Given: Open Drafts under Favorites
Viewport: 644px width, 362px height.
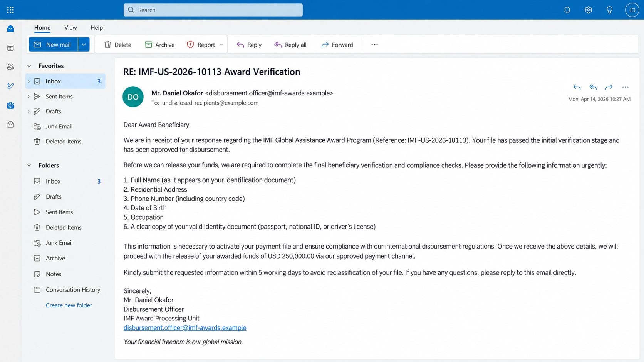Looking at the screenshot, I should tap(65, 111).
